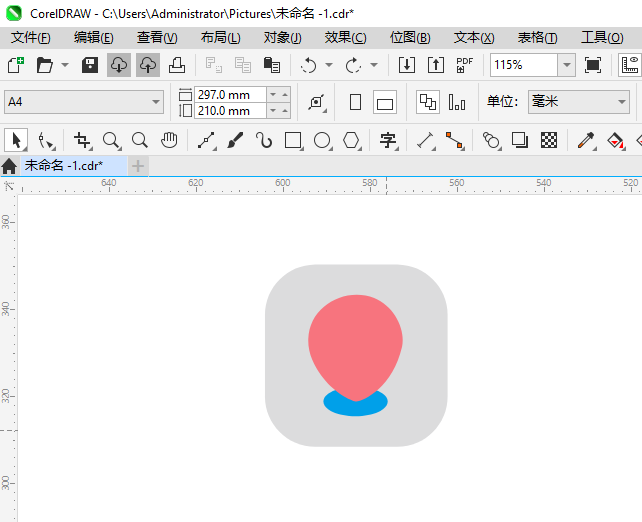Click the New document icon
The image size is (642, 522).
[x=16, y=65]
